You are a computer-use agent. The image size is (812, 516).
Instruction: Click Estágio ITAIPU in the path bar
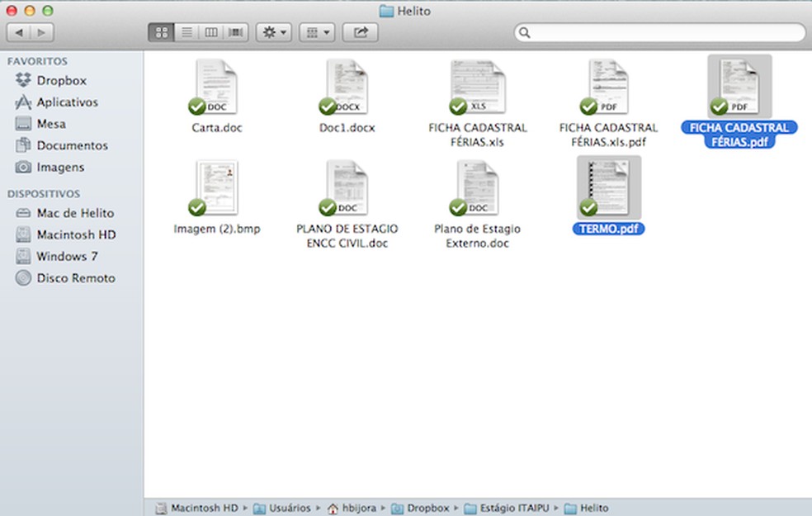(507, 508)
